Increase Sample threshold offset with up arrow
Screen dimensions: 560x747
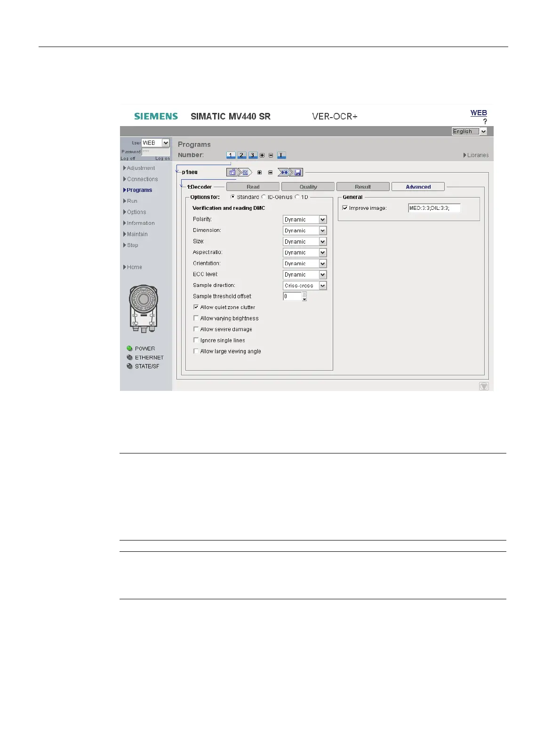coord(304,294)
